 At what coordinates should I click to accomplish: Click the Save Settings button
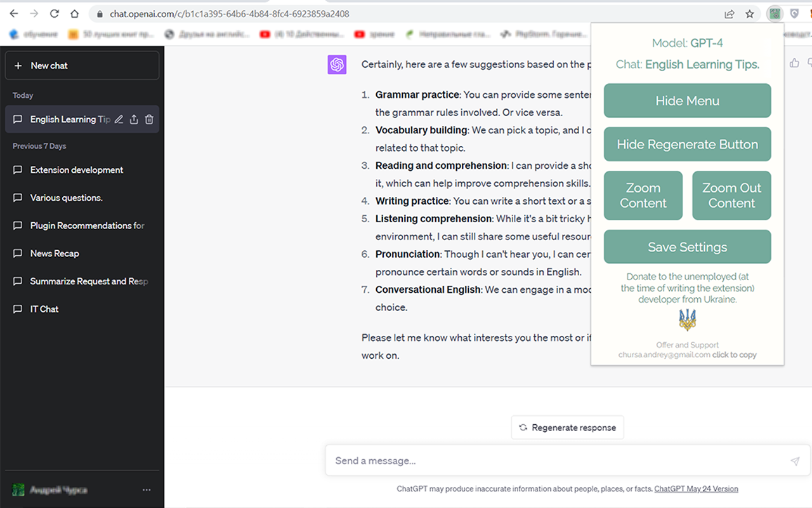687,246
